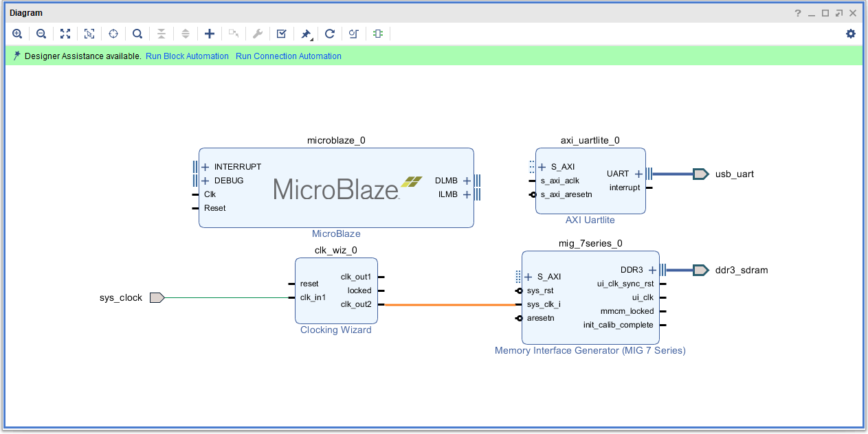Open the pin toolbar dropdown

tap(306, 34)
